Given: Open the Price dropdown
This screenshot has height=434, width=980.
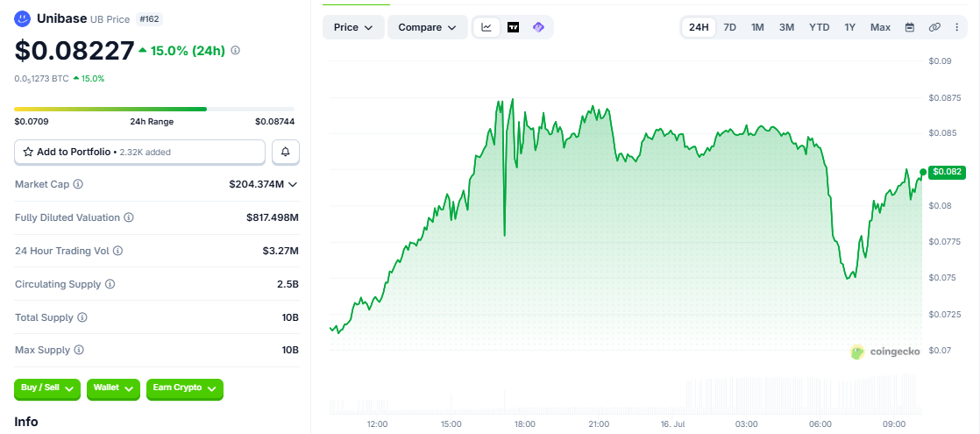Looking at the screenshot, I should 353,27.
